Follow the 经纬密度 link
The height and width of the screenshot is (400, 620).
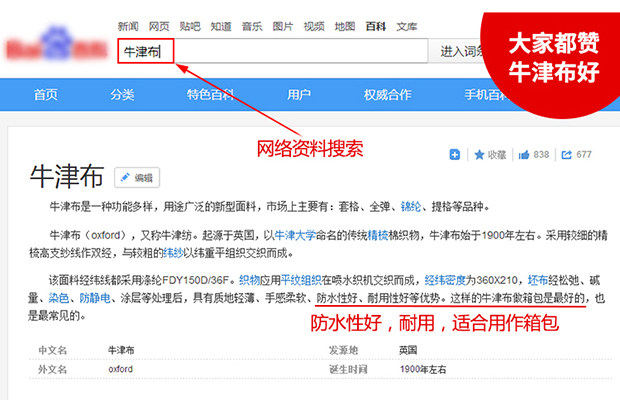[445, 280]
